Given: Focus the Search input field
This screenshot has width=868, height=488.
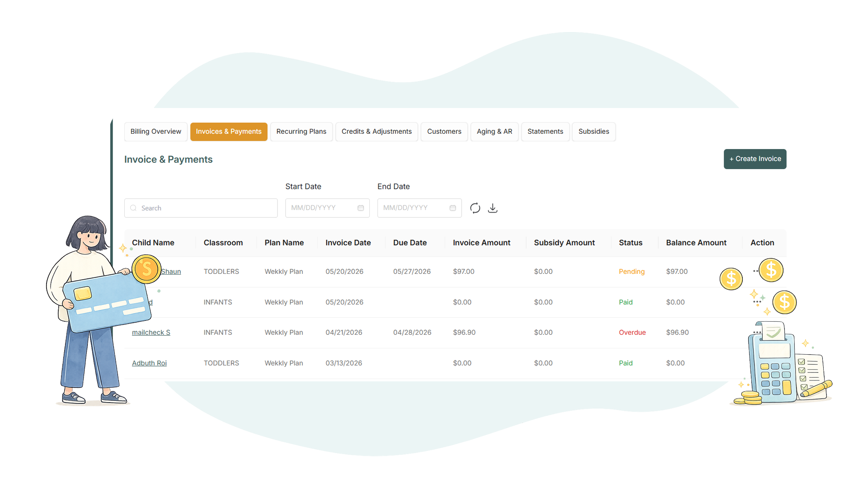Looking at the screenshot, I should click(x=201, y=208).
